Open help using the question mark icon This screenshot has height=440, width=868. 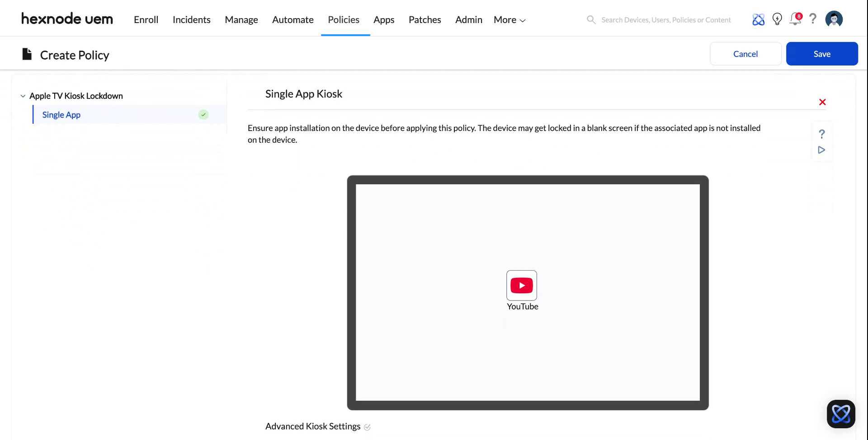tap(813, 19)
